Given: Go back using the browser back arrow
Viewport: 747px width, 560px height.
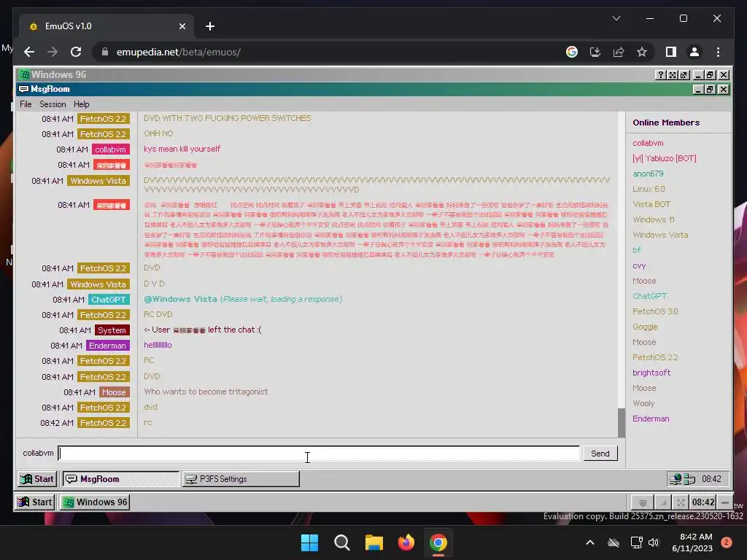Looking at the screenshot, I should pyautogui.click(x=29, y=52).
